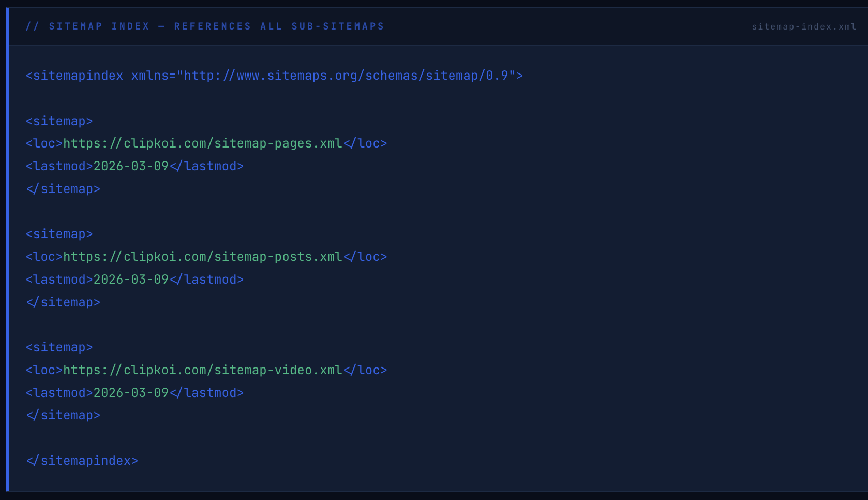
Task: Select the lastmod date under sitemap-video entry
Action: (x=130, y=392)
